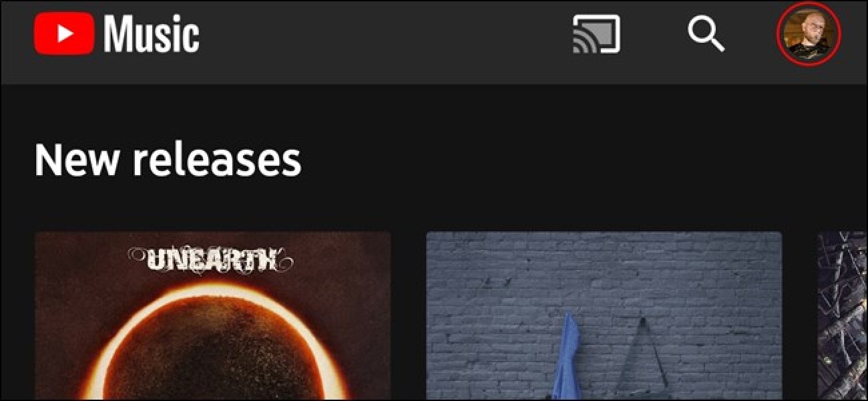Open the brick wall album cover

pos(604,316)
